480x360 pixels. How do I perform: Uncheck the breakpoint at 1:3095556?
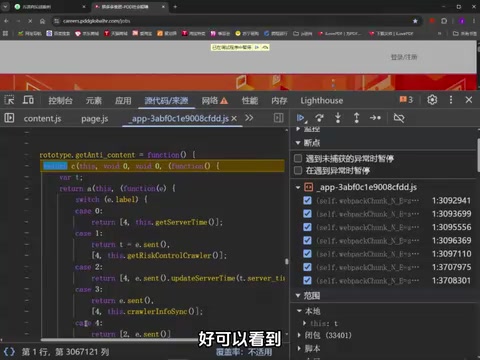click(307, 227)
